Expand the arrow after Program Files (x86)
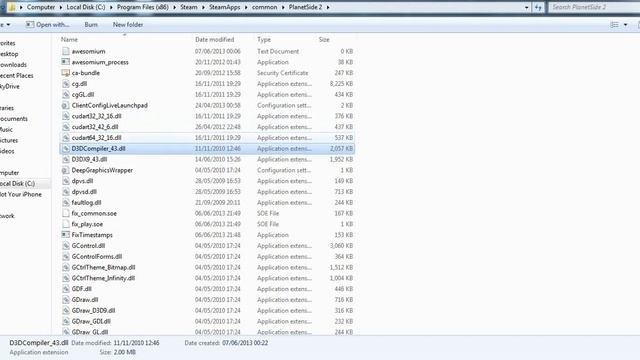 [x=174, y=7]
